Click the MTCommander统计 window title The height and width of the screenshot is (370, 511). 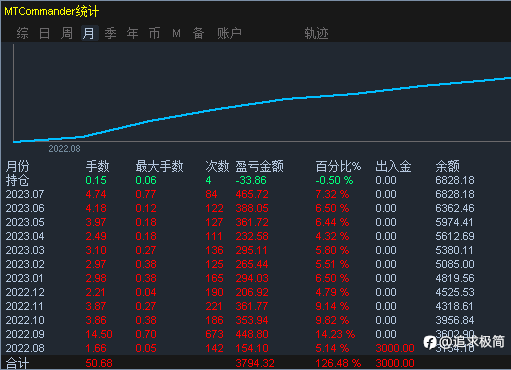pos(52,11)
